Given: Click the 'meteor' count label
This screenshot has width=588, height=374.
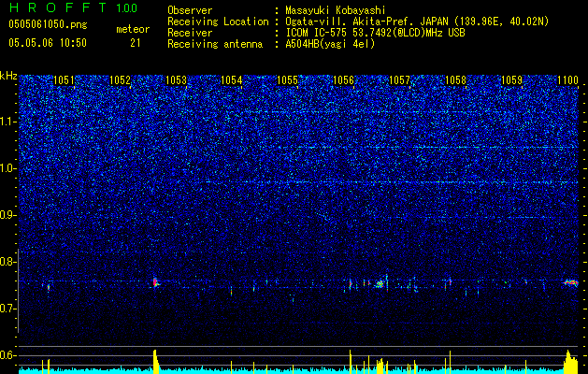Looking at the screenshot, I should click(133, 29).
